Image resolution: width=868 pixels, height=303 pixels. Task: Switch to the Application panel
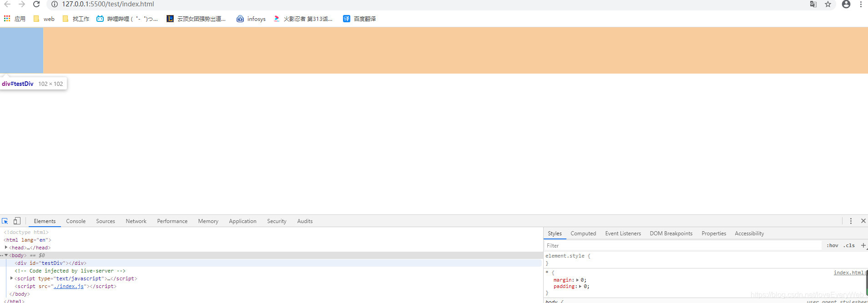point(243,221)
